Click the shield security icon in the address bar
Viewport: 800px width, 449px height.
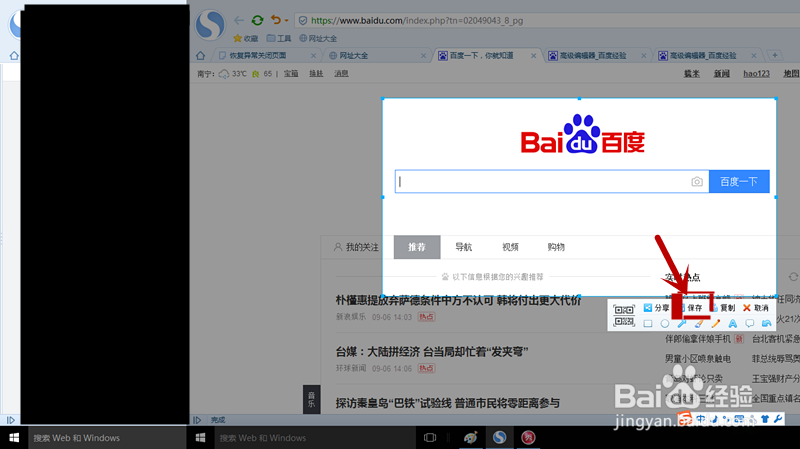[303, 20]
